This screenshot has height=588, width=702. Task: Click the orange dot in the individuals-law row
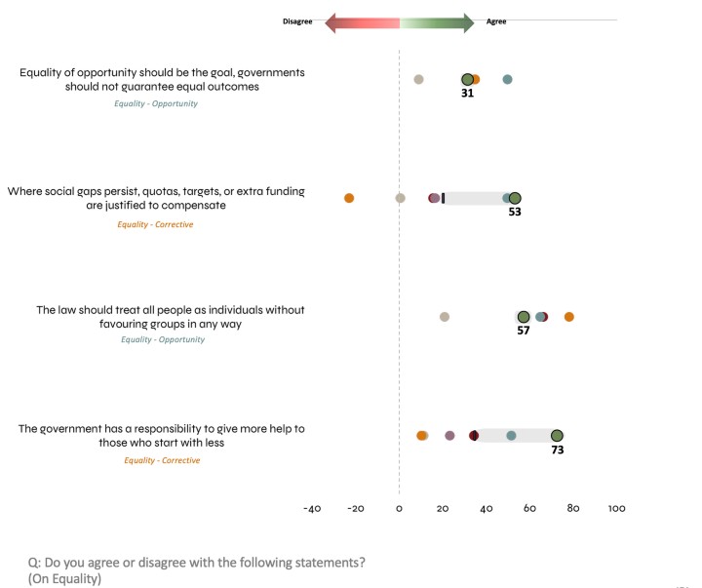pyautogui.click(x=569, y=317)
